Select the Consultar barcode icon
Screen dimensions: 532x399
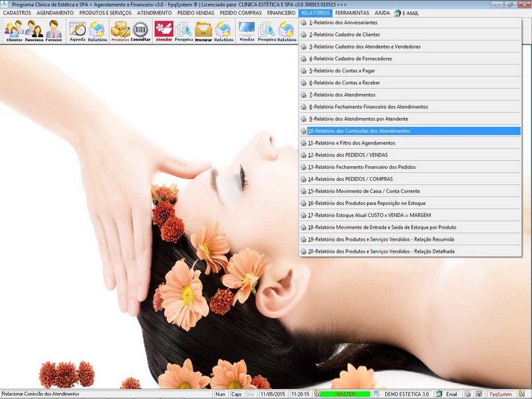(x=140, y=31)
